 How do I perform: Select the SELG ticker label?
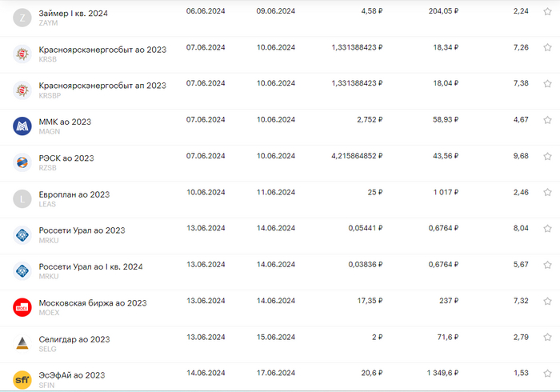click(x=47, y=350)
